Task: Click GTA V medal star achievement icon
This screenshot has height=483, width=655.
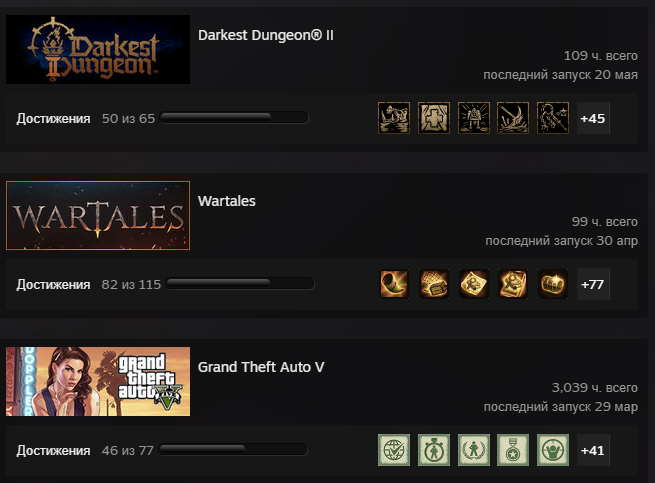Action: (513, 450)
